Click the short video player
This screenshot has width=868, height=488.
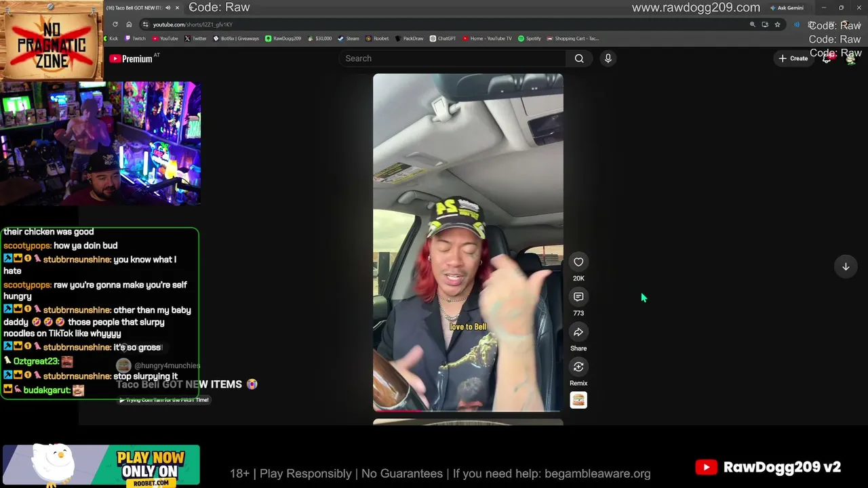tap(468, 242)
